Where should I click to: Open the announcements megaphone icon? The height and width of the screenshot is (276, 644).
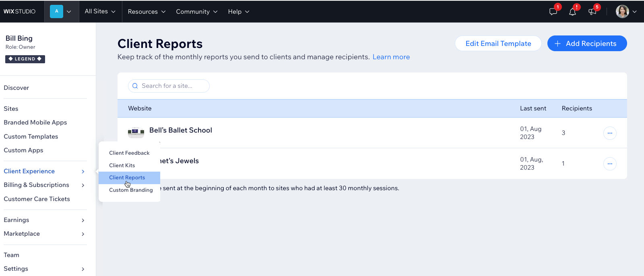(x=592, y=12)
